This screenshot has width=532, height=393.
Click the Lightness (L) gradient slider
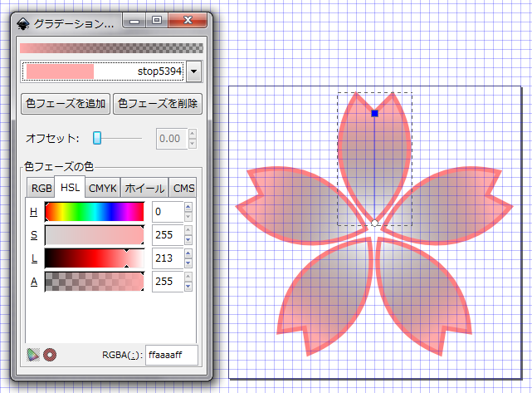pos(94,258)
